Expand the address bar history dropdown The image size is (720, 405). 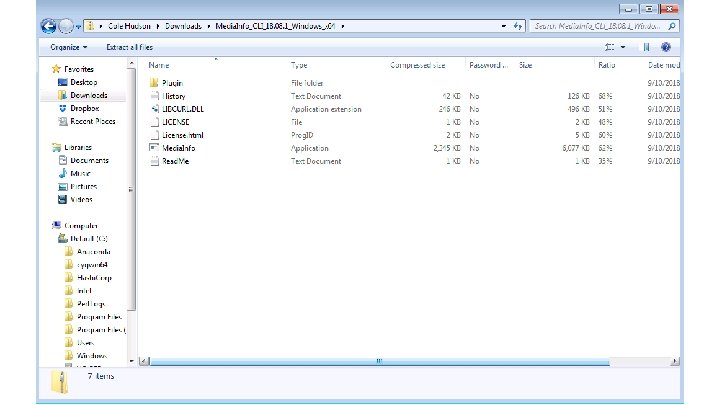click(504, 26)
